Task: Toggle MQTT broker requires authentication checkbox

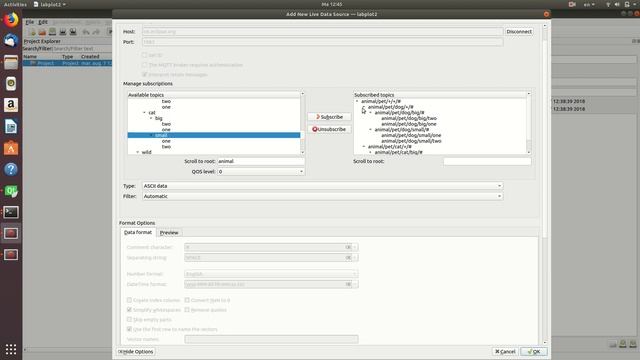Action: 144,64
